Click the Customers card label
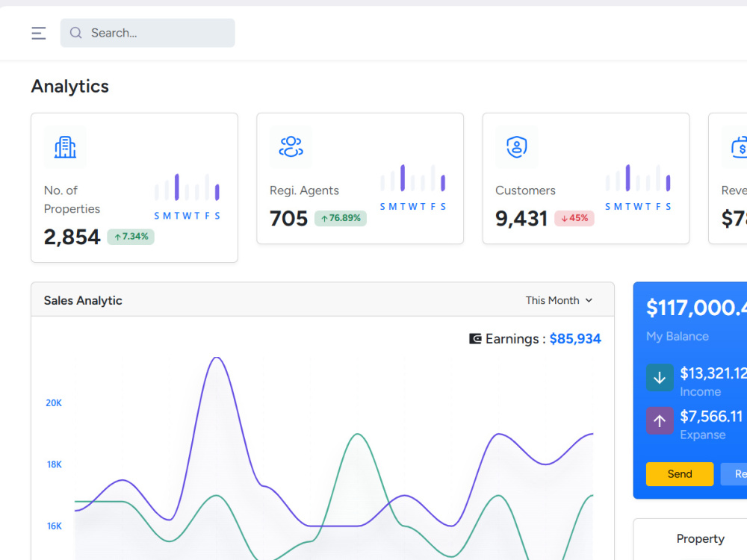Screen dimensions: 747x560 point(525,190)
